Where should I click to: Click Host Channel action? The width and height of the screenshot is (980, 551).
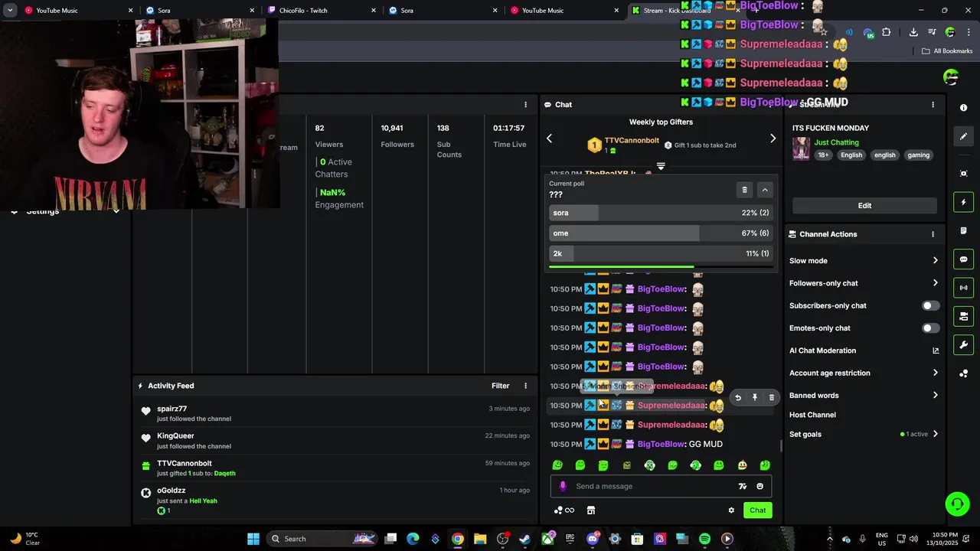[x=812, y=415]
